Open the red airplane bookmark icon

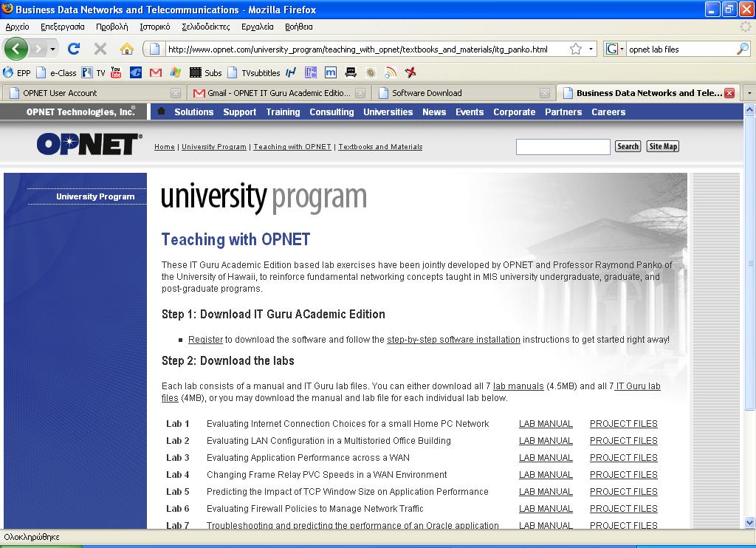tap(410, 73)
